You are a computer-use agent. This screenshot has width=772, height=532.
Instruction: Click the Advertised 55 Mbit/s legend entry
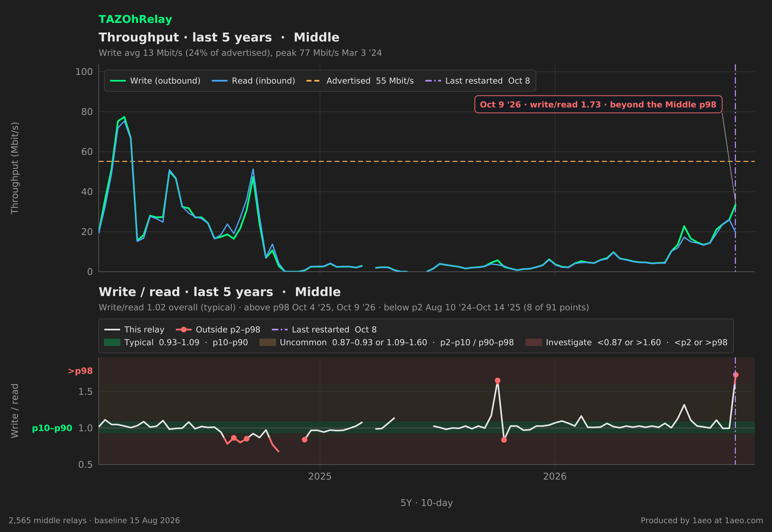[360, 81]
